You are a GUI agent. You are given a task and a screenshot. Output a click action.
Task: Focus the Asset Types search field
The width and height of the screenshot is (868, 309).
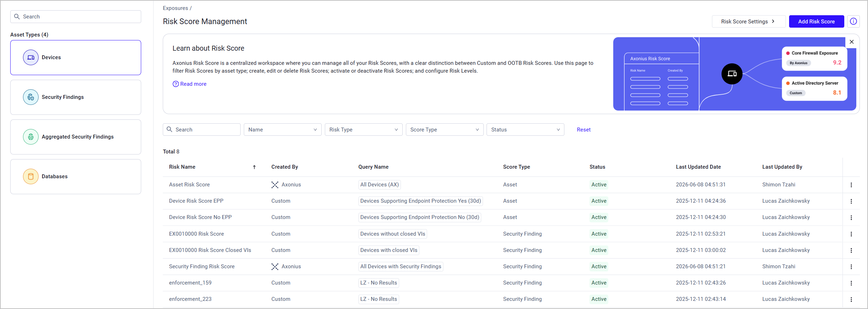coord(76,17)
